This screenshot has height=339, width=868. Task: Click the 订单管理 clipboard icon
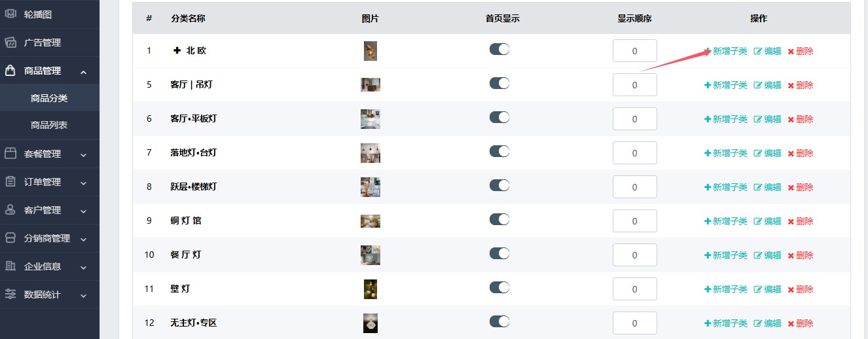10,182
